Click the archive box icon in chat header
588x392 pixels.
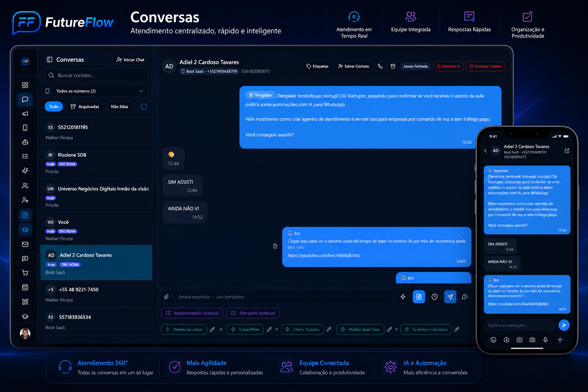[393, 66]
